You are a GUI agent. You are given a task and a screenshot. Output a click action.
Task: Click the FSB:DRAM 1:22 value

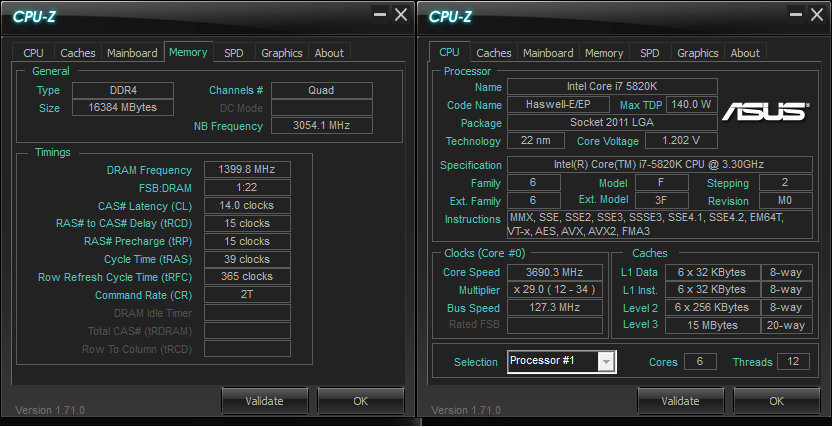247,188
